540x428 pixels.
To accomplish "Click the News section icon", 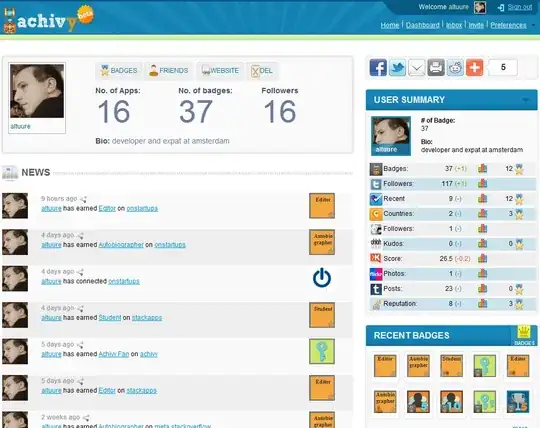I will coord(10,173).
